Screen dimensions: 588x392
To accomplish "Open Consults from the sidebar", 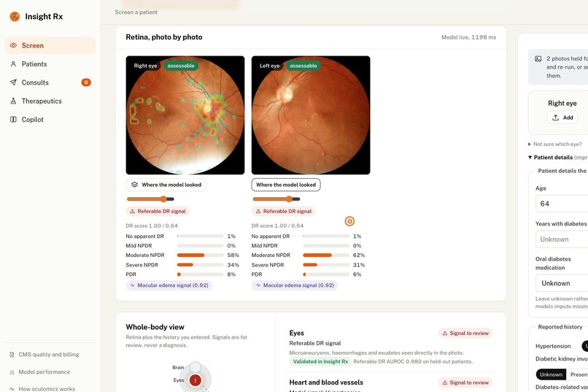I will pyautogui.click(x=50, y=82).
